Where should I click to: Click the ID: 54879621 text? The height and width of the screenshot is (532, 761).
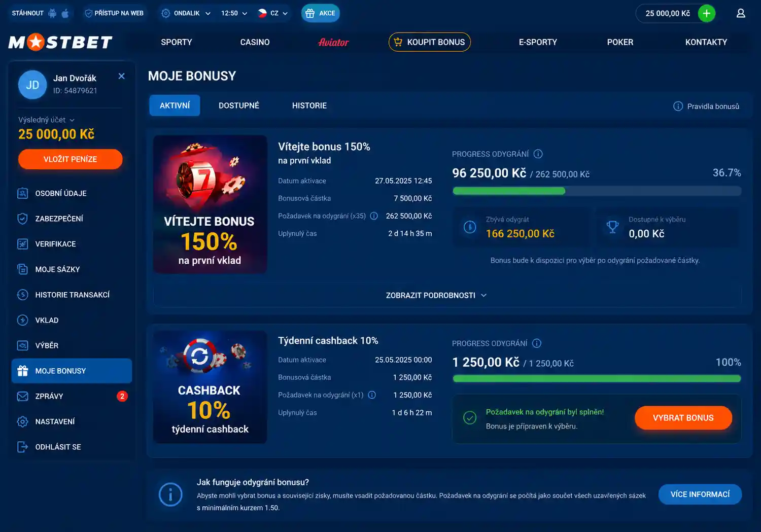(x=75, y=91)
